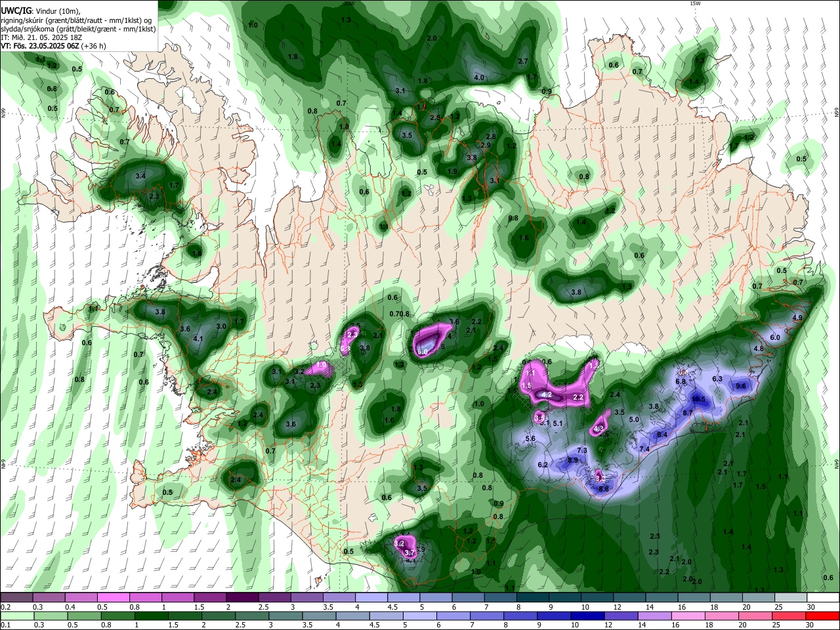Click the bright pink snow legend swatch labeled 0.5
Screen dimensions: 840x630
[113, 598]
